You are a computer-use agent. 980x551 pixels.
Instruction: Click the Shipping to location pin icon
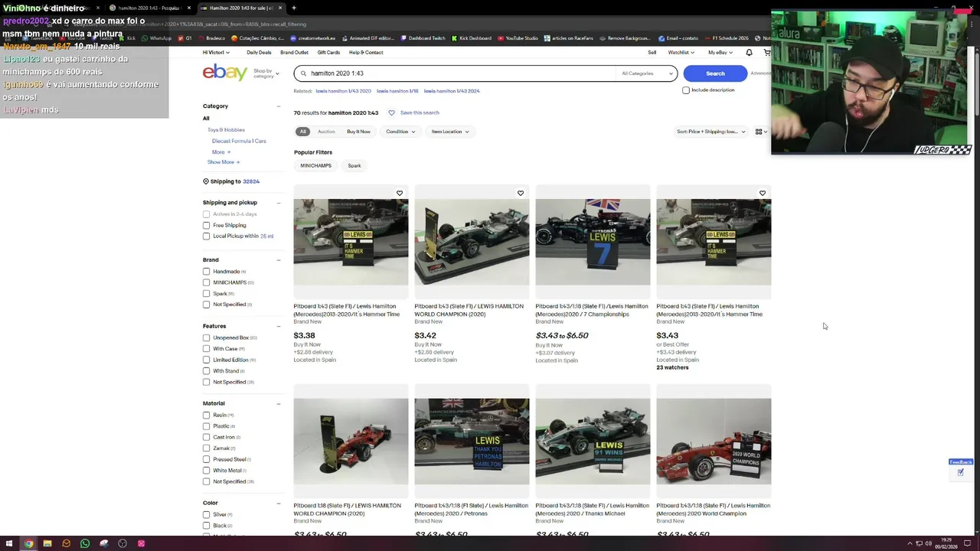pos(206,181)
